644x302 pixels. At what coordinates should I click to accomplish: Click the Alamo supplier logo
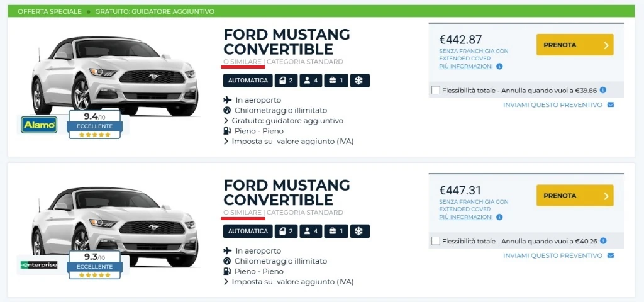pos(39,125)
